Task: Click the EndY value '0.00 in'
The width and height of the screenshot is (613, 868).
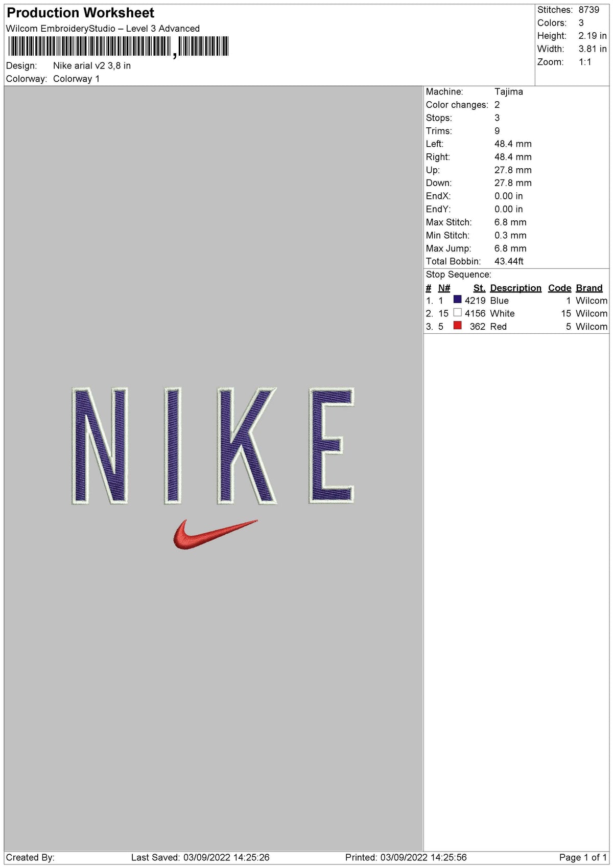Action: tap(509, 209)
